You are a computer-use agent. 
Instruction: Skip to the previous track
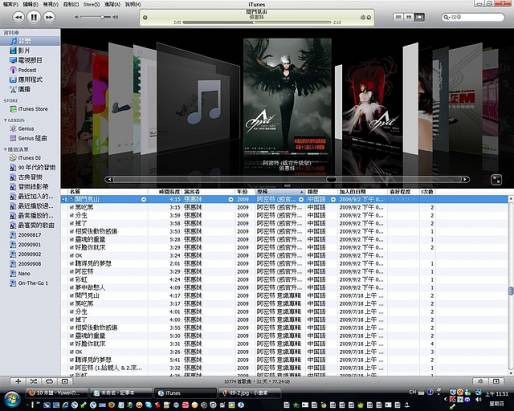[18, 17]
